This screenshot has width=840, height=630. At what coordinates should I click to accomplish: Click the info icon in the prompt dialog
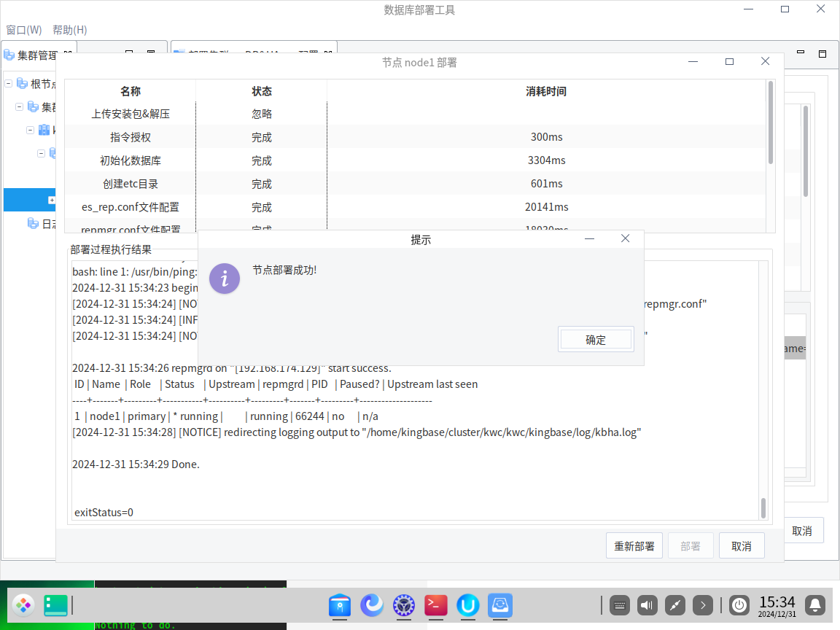coord(225,279)
